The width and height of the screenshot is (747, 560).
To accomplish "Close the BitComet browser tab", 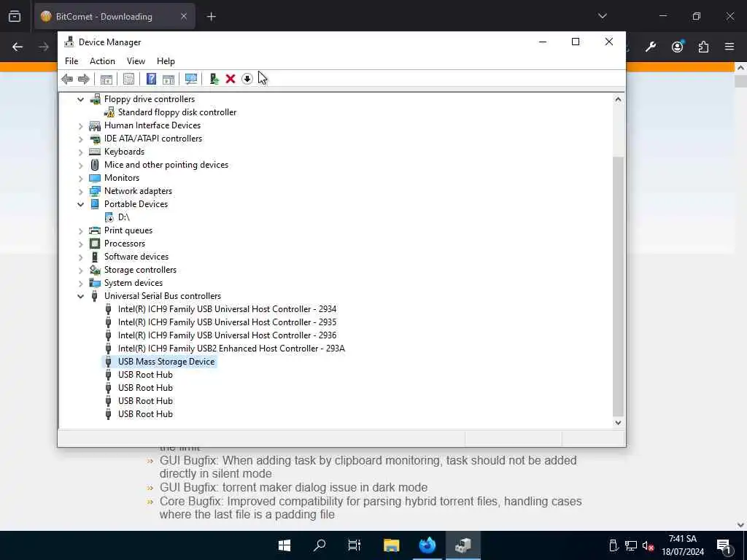I will click(183, 17).
